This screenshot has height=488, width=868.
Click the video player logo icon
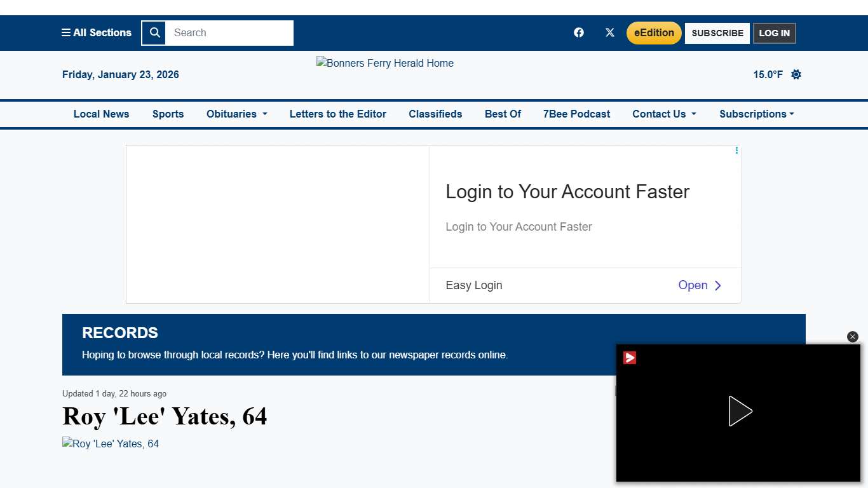(x=630, y=358)
